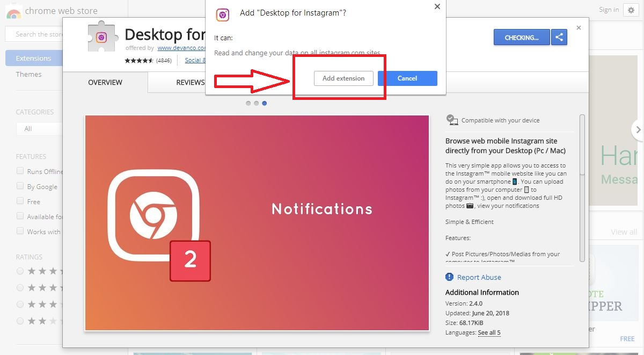
Task: Click the Chrome Web Store logo
Action: [x=14, y=13]
